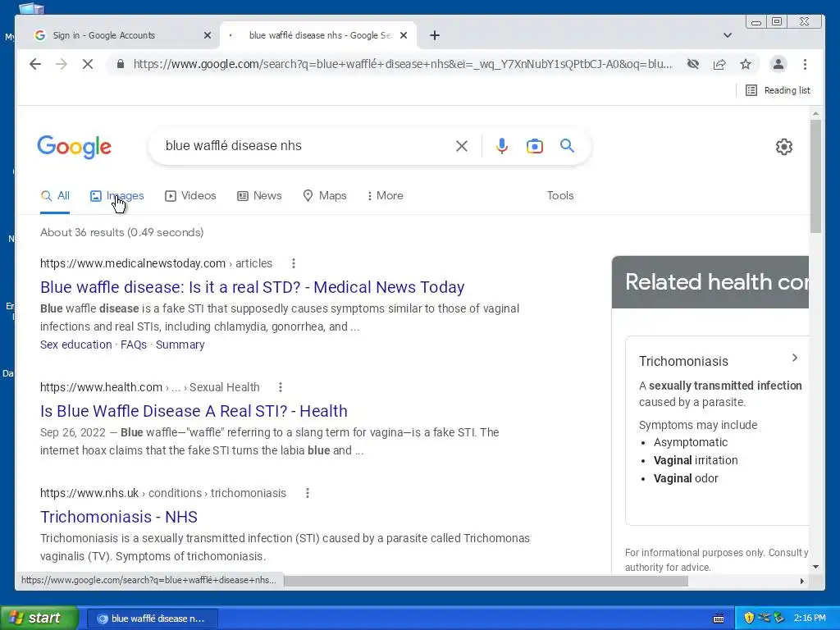Viewport: 840px width, 630px height.
Task: Click the Chrome taskbar button
Action: pyautogui.click(x=152, y=619)
